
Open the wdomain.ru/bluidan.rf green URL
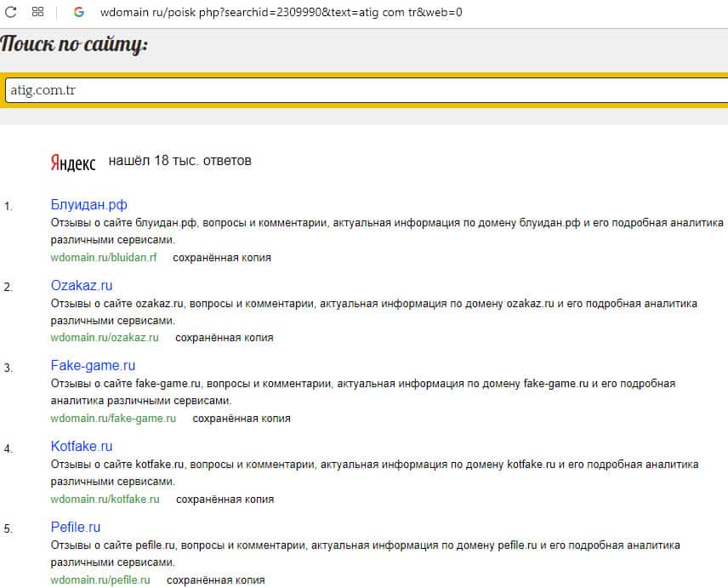(104, 257)
